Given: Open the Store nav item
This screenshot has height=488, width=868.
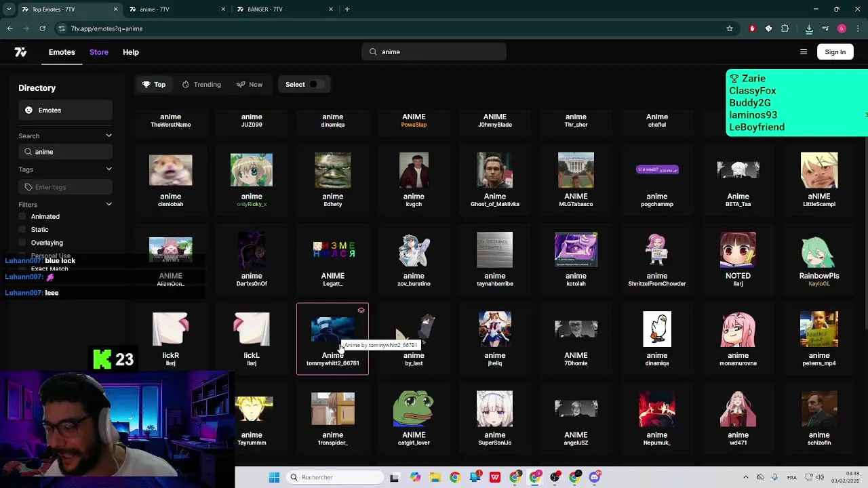Looking at the screenshot, I should pos(98,52).
